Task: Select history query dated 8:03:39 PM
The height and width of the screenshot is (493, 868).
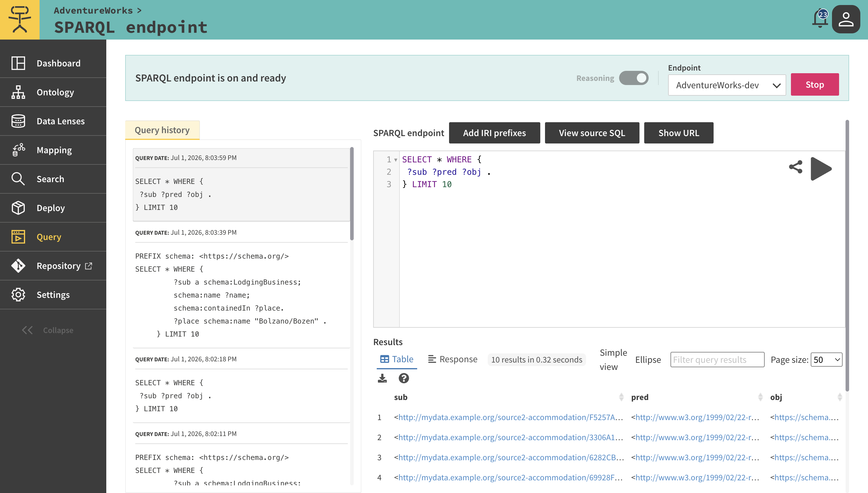Action: 242,285
